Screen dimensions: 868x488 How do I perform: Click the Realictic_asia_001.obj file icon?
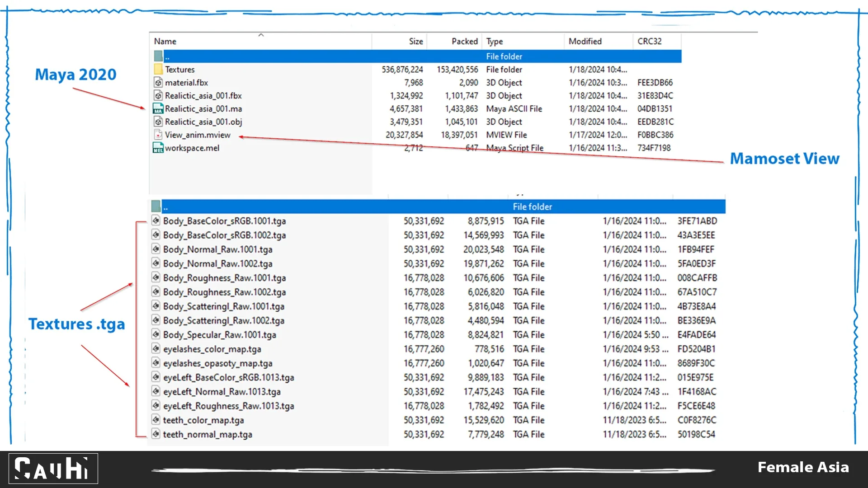click(158, 122)
